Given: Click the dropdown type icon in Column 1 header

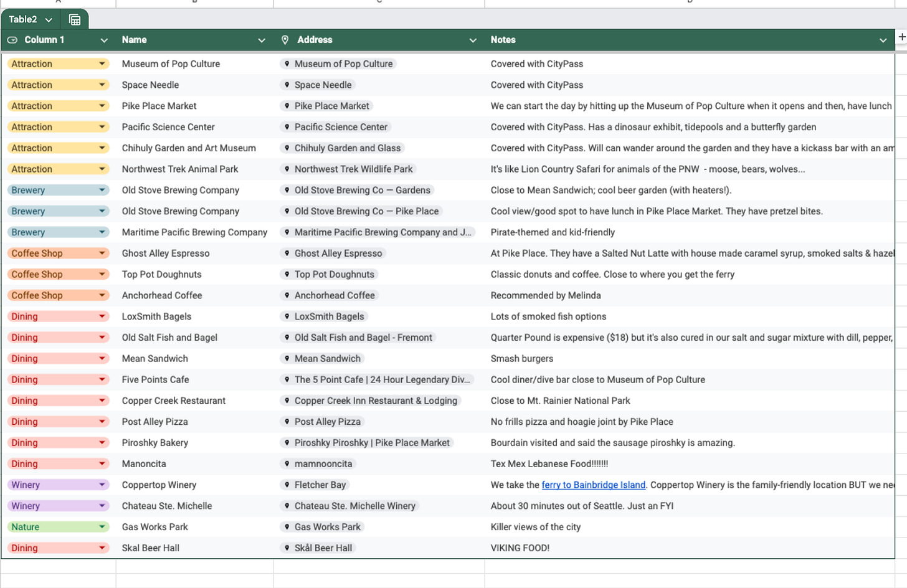Looking at the screenshot, I should coord(12,40).
